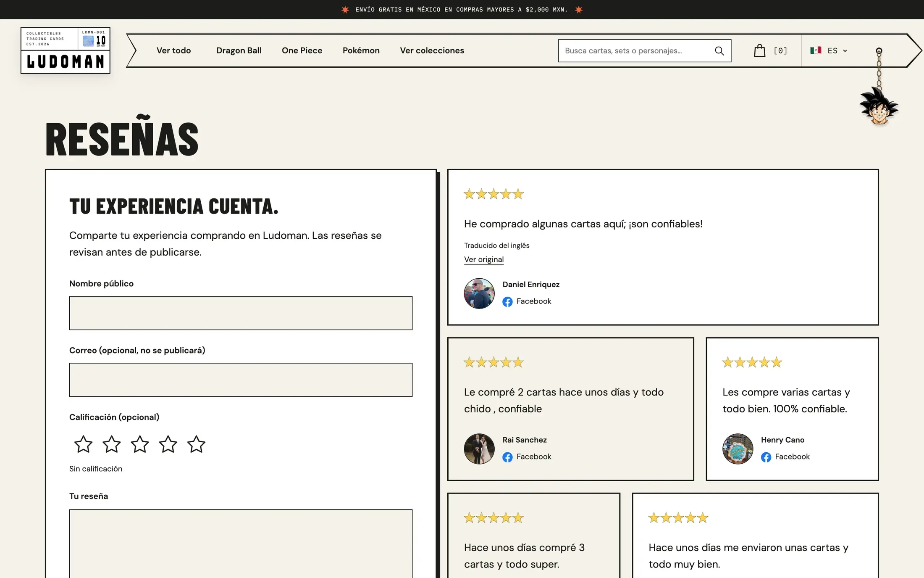Set rating to three stars

140,444
